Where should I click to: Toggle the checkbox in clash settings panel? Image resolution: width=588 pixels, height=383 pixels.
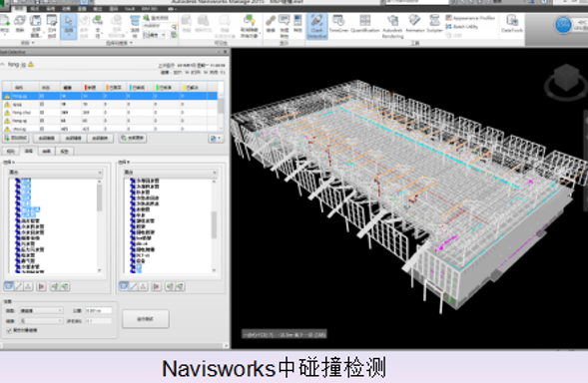point(9,330)
